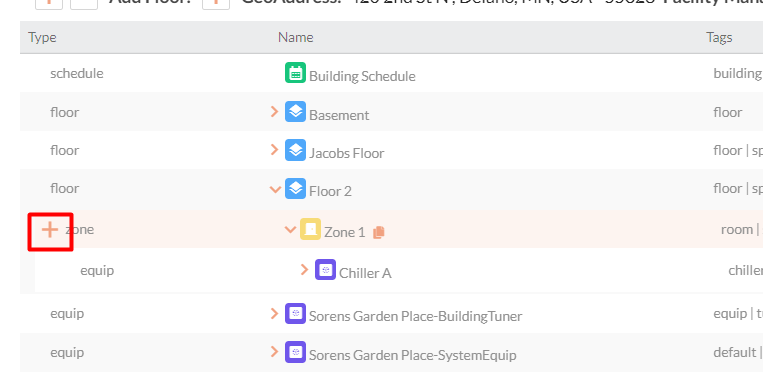This screenshot has width=763, height=392.
Task: Click the copy icon next to Zone 1
Action: tap(379, 232)
